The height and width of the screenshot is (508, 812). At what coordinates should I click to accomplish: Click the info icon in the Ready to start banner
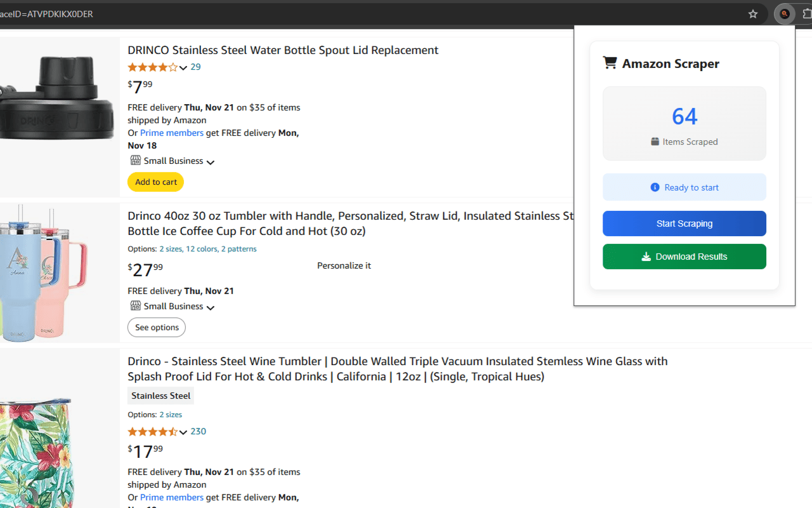654,187
